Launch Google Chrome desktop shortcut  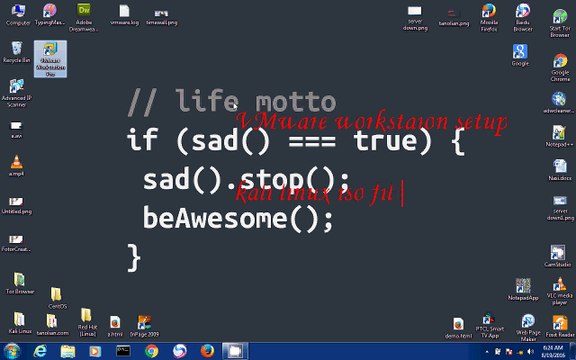tap(560, 68)
